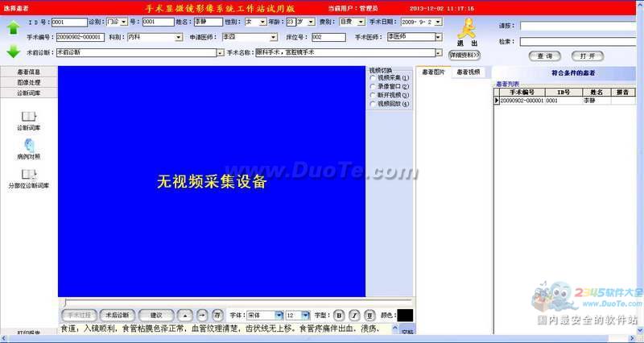Open the 费别 自费 dropdown
The image size is (644, 343).
[x=361, y=22]
